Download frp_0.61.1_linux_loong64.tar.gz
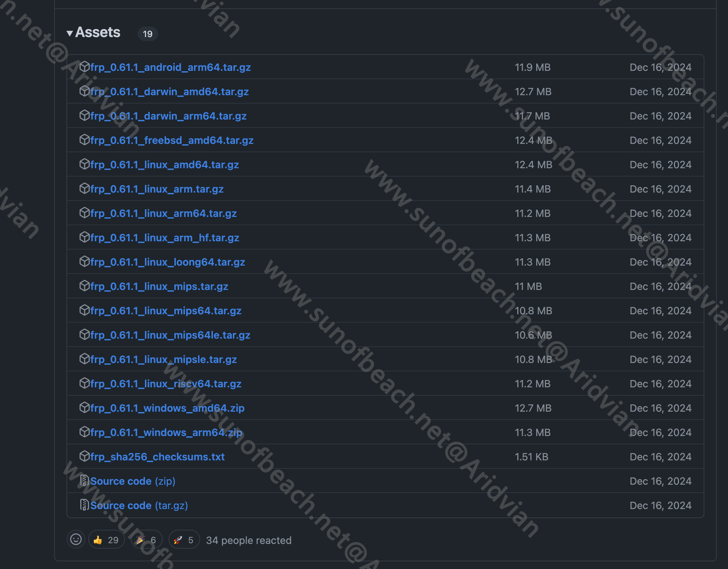Viewport: 728px width, 569px height. [x=167, y=262]
